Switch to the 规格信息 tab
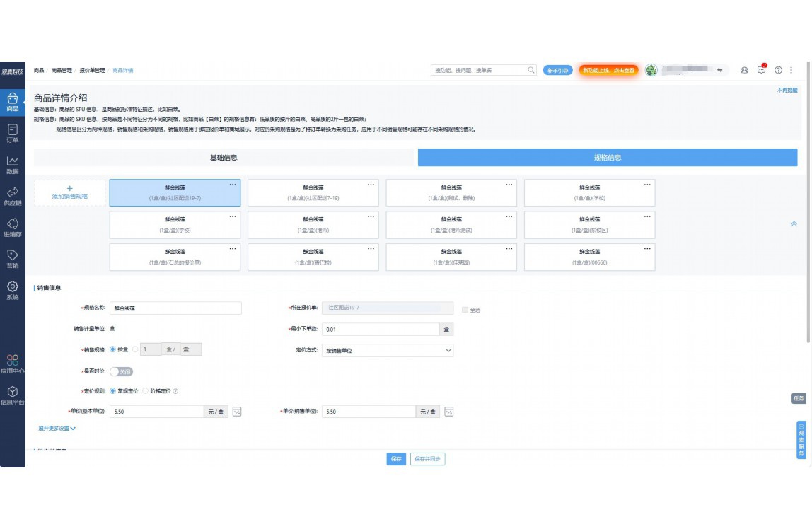The height and width of the screenshot is (529, 812). coord(607,158)
